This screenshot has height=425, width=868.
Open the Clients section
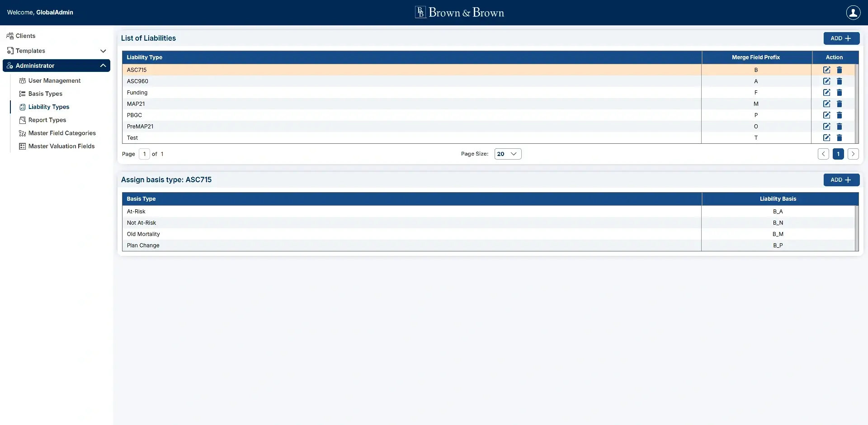coord(25,36)
